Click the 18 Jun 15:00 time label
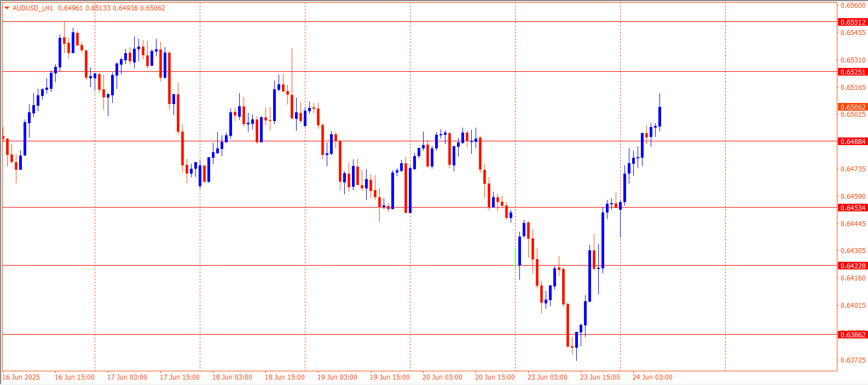The image size is (868, 385). (285, 377)
